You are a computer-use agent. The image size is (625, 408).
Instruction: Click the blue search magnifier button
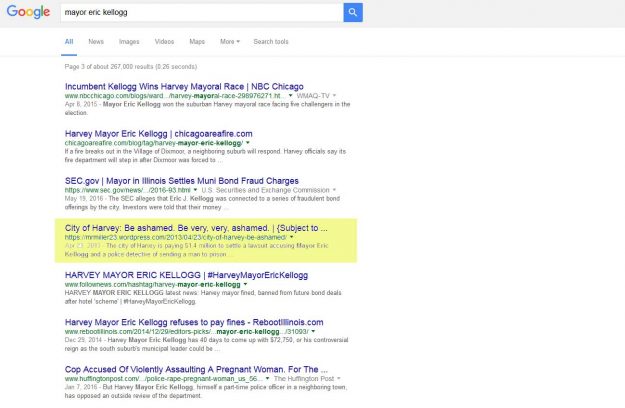tap(353, 12)
